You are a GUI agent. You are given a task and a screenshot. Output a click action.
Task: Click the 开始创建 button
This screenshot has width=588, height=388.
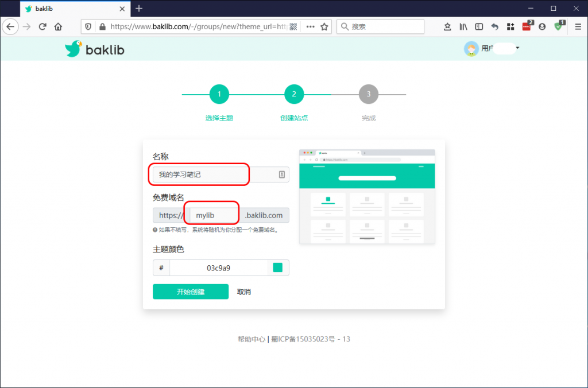point(190,292)
